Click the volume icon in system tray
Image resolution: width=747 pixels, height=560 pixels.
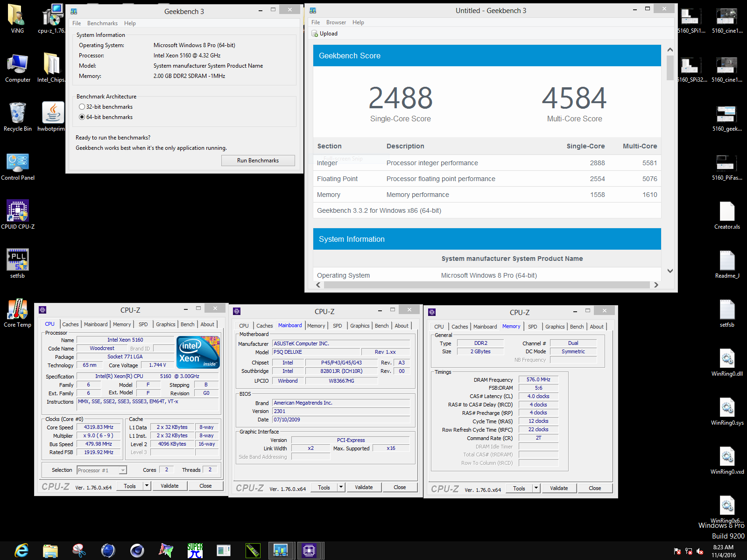(x=700, y=551)
